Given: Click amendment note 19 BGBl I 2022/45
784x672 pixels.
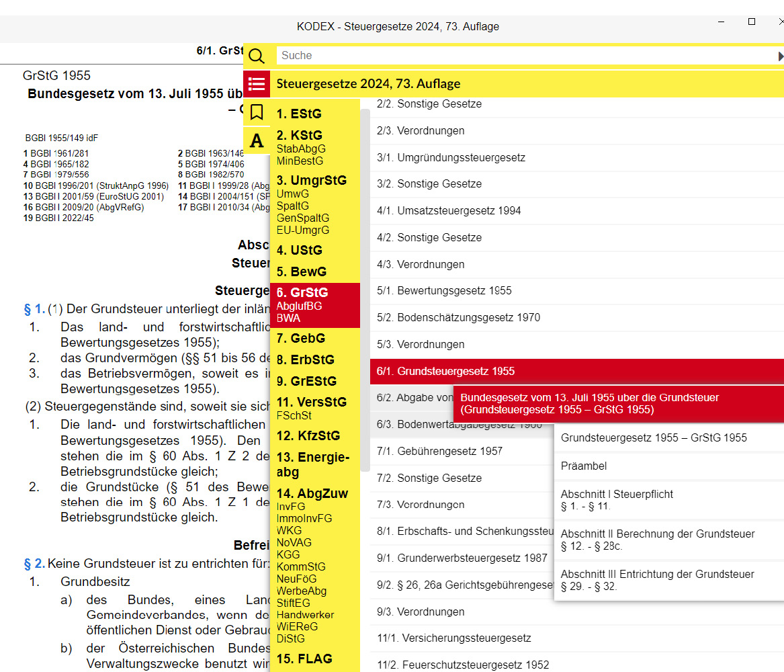Looking at the screenshot, I should coord(58,218).
